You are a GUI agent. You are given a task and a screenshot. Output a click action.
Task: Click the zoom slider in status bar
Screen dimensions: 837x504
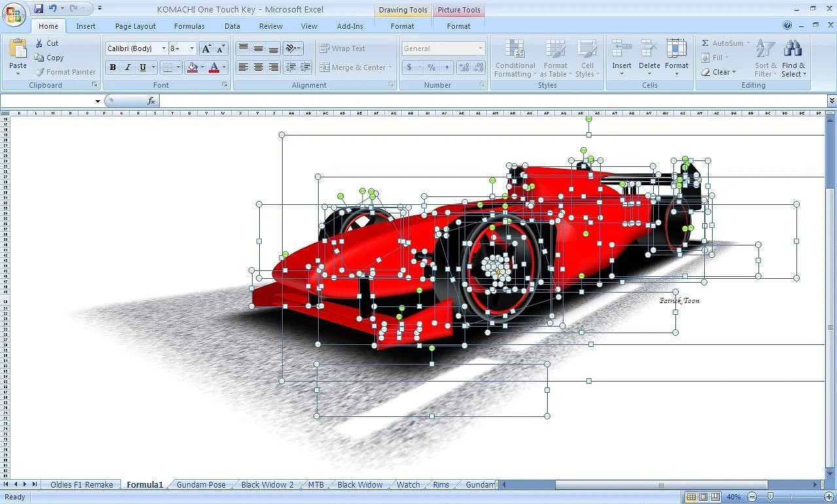770,497
